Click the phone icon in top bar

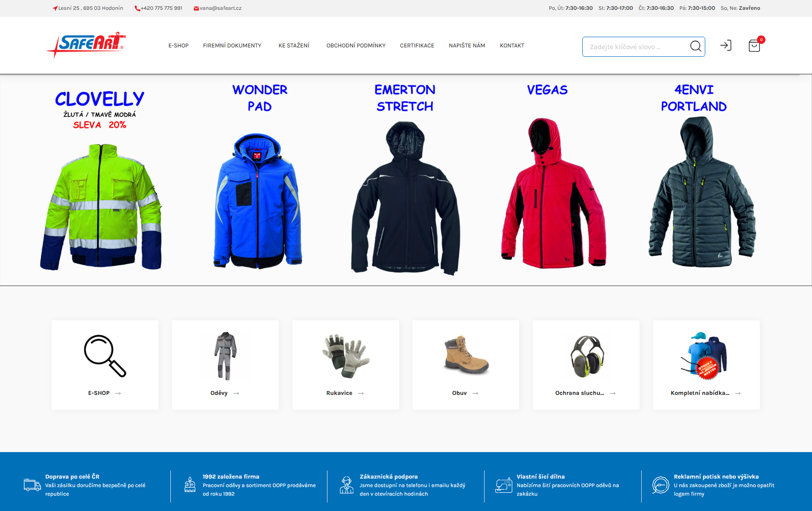pos(137,8)
